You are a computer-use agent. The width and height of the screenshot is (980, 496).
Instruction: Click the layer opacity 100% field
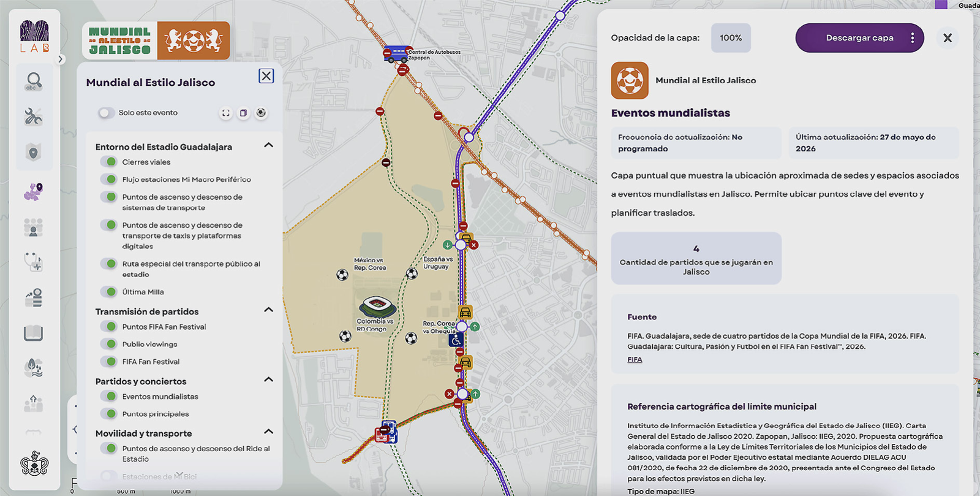pyautogui.click(x=731, y=38)
